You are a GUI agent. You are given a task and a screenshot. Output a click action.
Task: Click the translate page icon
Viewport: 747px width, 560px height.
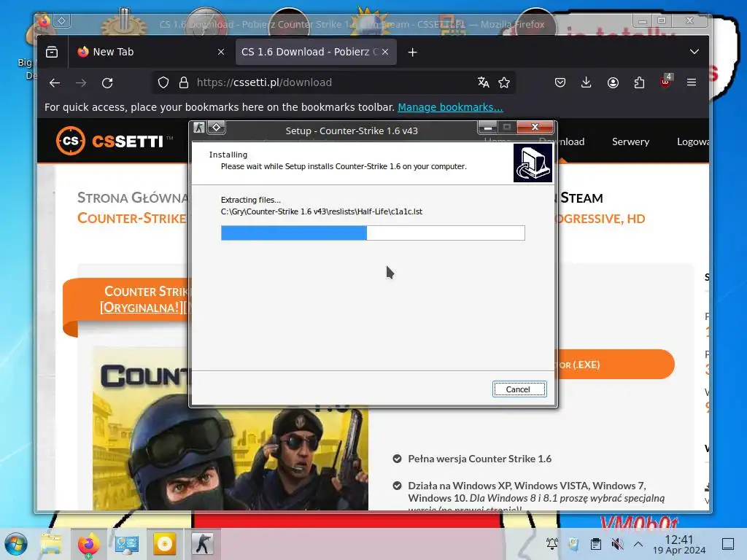coord(484,82)
